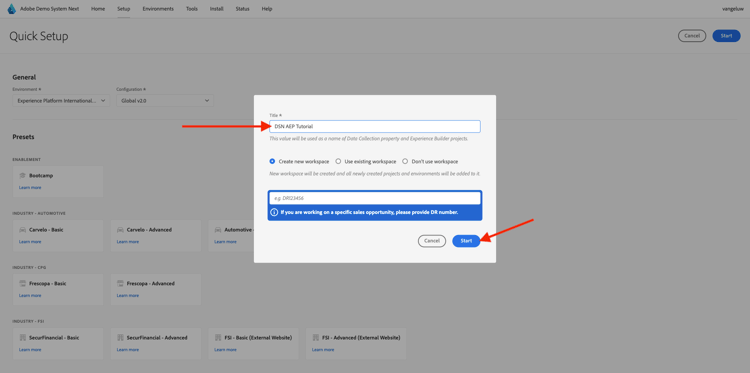Image resolution: width=750 pixels, height=373 pixels.
Task: Select Use existing workspace option
Action: pyautogui.click(x=338, y=162)
